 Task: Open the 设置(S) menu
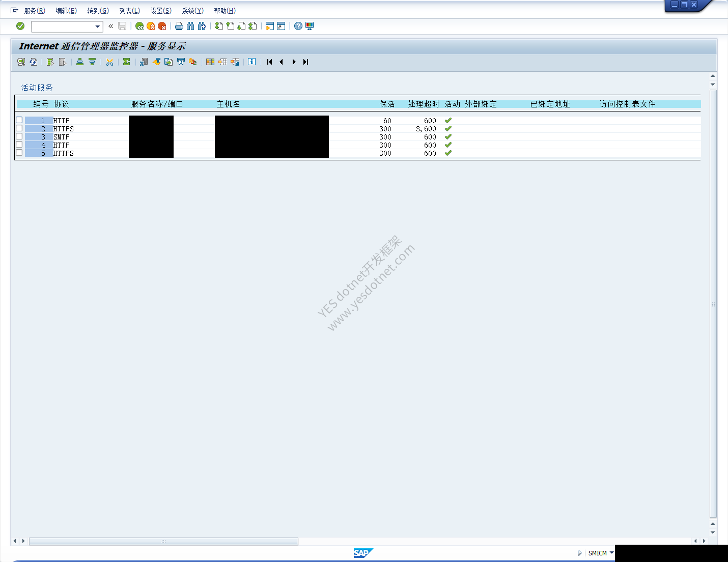pos(161,11)
